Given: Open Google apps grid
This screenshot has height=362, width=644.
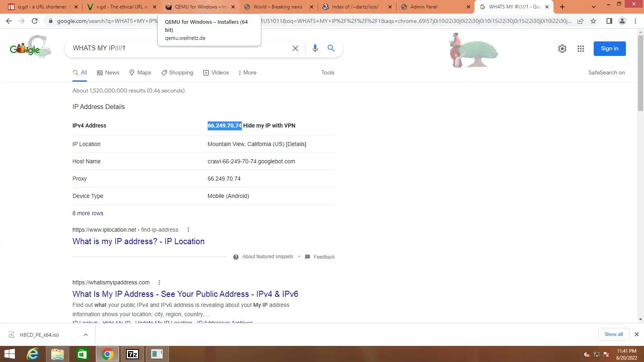Looking at the screenshot, I should (580, 49).
